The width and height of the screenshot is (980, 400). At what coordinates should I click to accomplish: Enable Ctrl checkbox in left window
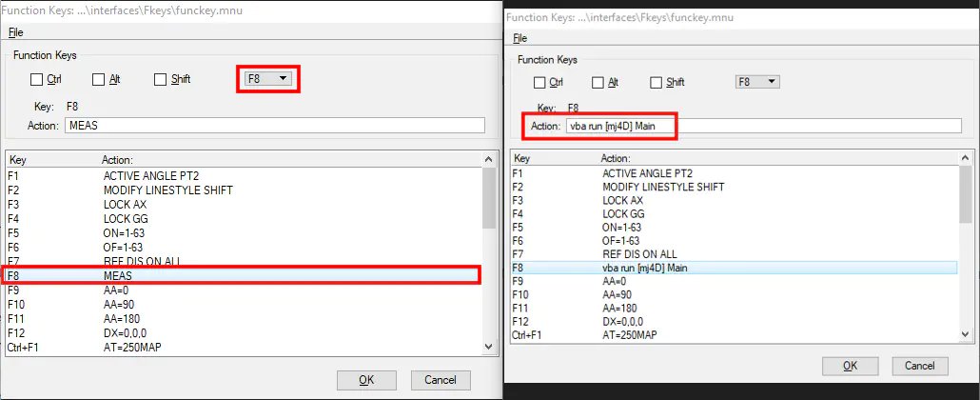coord(37,79)
